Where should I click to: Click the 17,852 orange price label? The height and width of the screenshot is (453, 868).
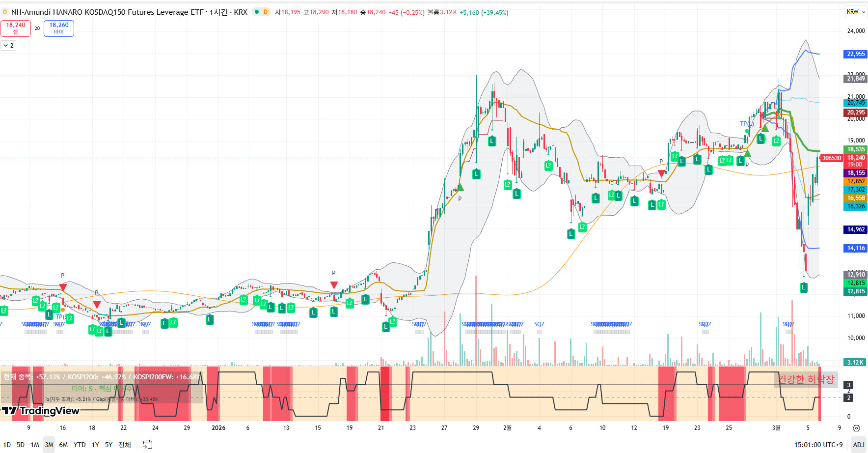tap(856, 181)
